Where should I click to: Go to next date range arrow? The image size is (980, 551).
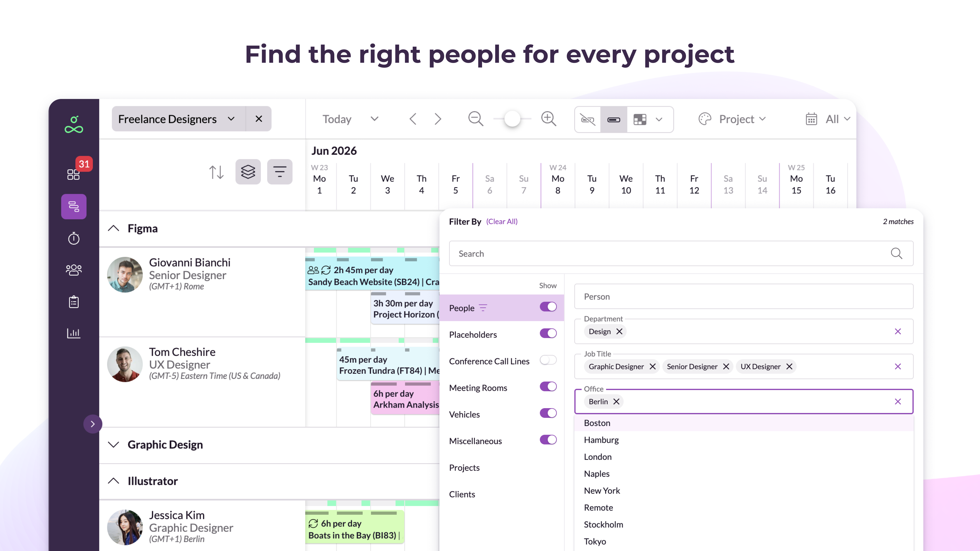pyautogui.click(x=438, y=119)
